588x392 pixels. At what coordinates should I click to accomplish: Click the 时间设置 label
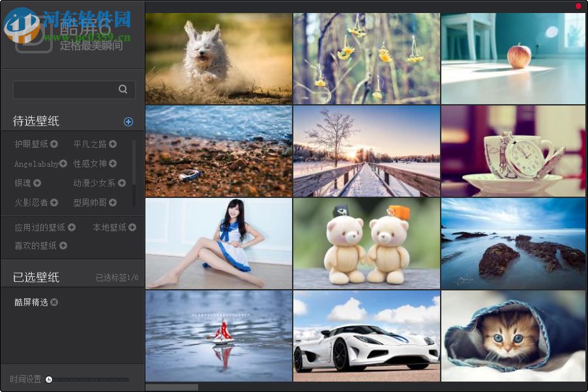(25, 379)
